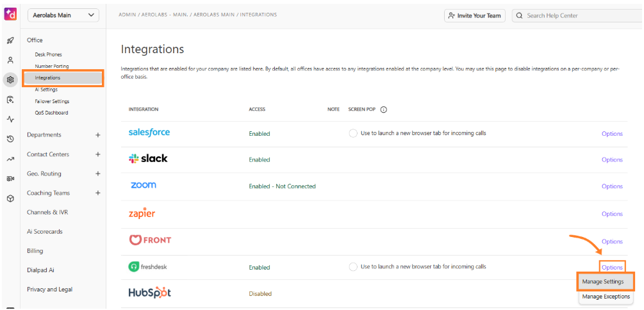Click the 'Enabled - Not Connected' Zoom status
Viewport: 644px width, 310px height.
pyautogui.click(x=282, y=186)
